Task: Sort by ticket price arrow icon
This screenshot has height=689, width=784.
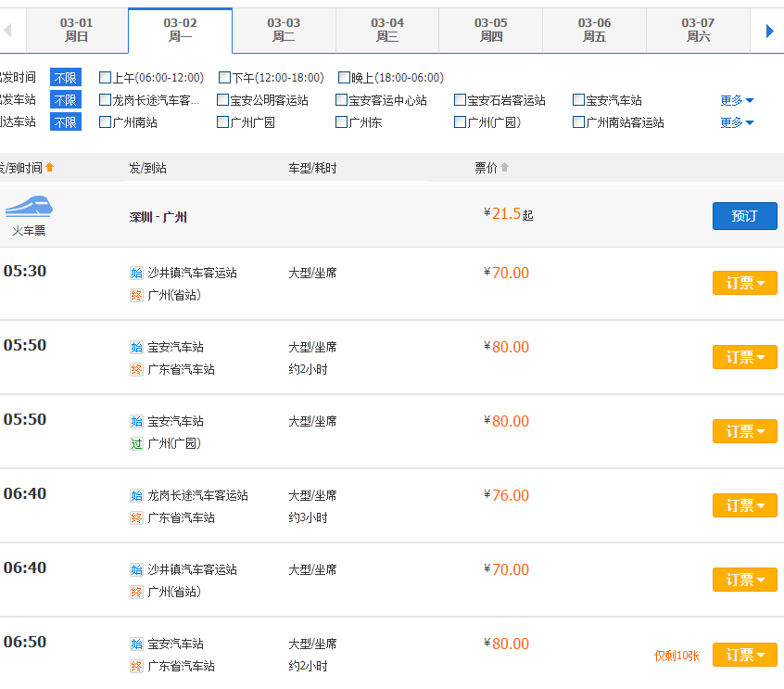Action: (505, 168)
